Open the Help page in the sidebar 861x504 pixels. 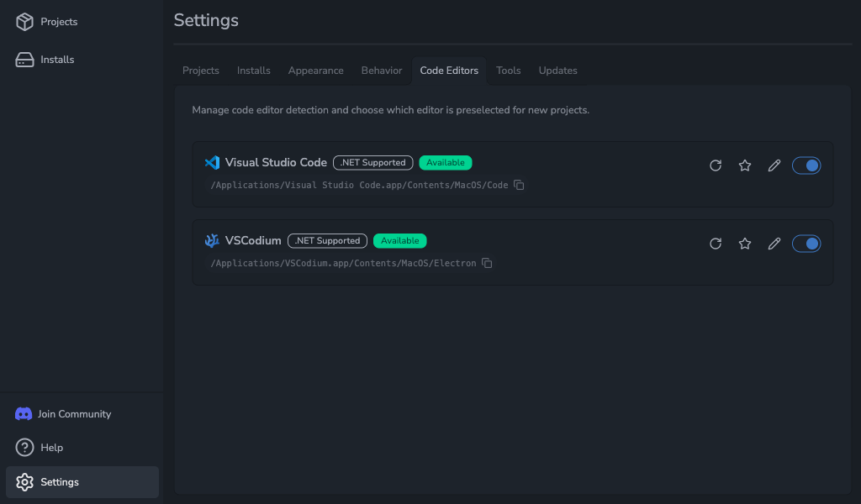[82, 448]
